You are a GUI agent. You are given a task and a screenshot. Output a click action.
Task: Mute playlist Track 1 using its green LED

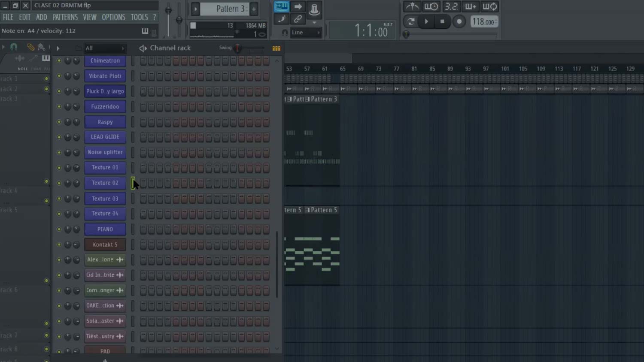[46, 78]
